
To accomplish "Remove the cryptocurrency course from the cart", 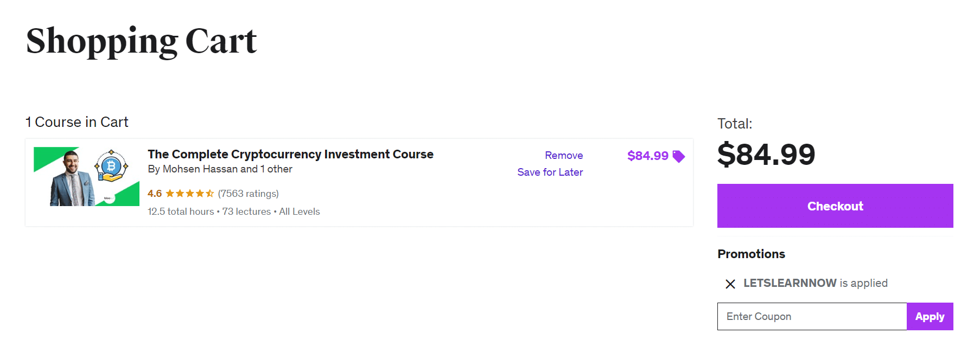I will (563, 156).
